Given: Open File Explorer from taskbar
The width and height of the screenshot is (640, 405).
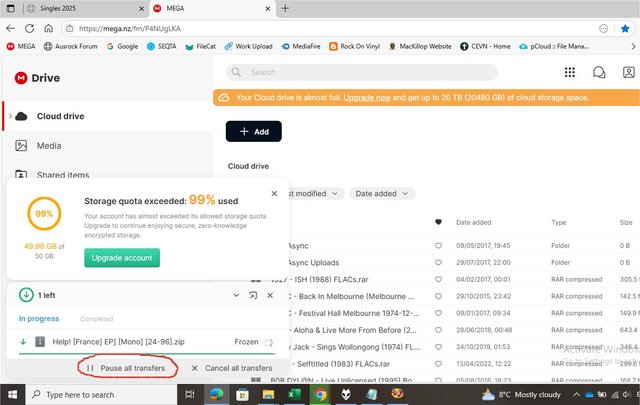Looking at the screenshot, I should point(268,394).
